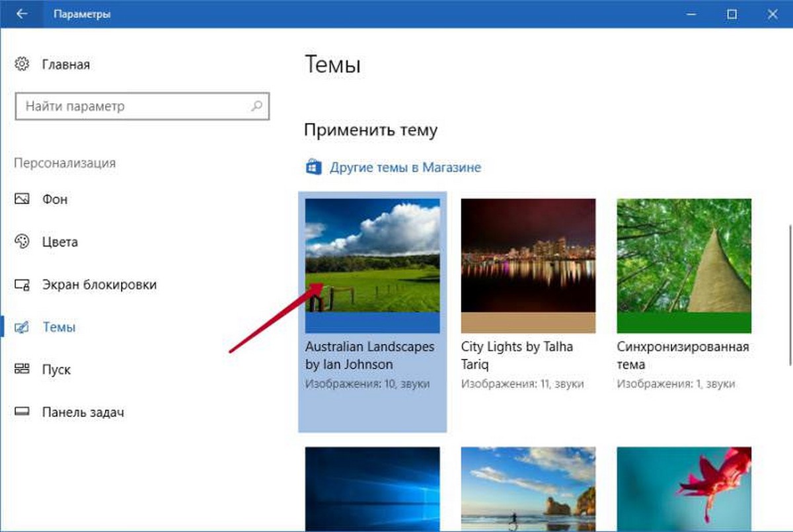
Task: Click text Изображения: 10, звуки
Action: [367, 384]
